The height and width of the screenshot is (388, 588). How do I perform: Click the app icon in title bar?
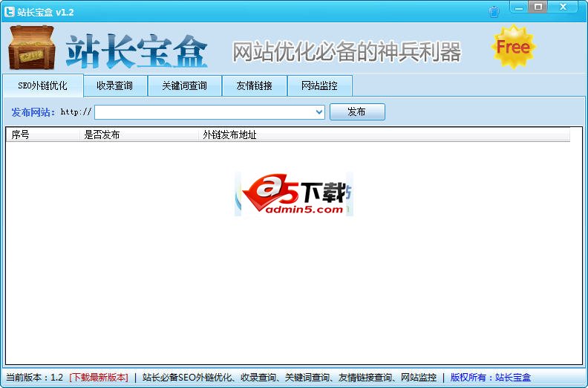click(x=10, y=12)
